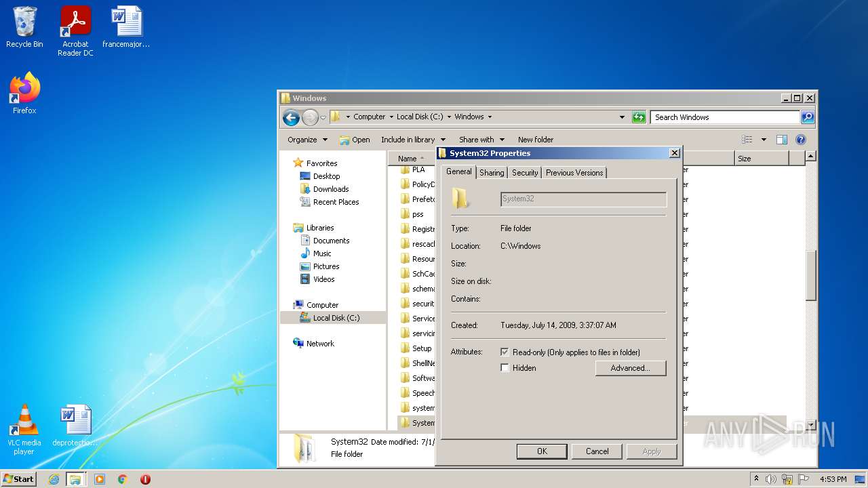Viewport: 868px width, 488px height.
Task: Click the folder name text field
Action: (583, 199)
